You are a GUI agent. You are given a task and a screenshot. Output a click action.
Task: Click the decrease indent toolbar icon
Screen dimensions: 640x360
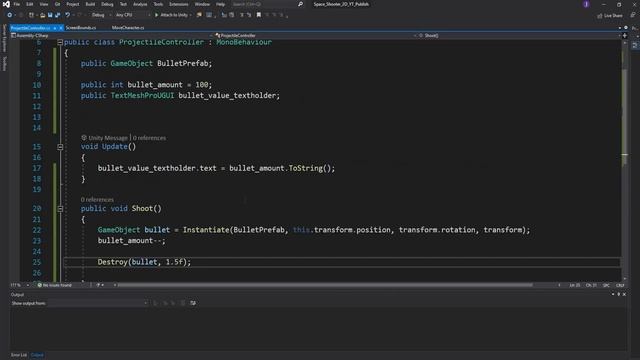click(x=224, y=15)
